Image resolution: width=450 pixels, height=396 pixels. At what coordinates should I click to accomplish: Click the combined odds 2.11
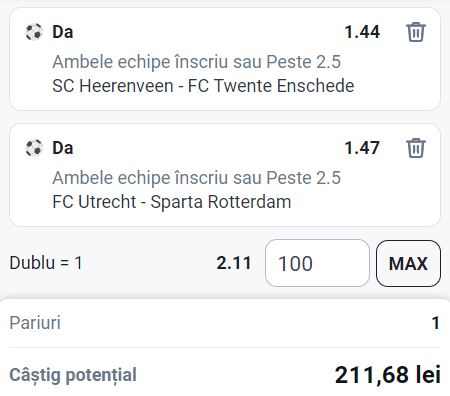234,263
